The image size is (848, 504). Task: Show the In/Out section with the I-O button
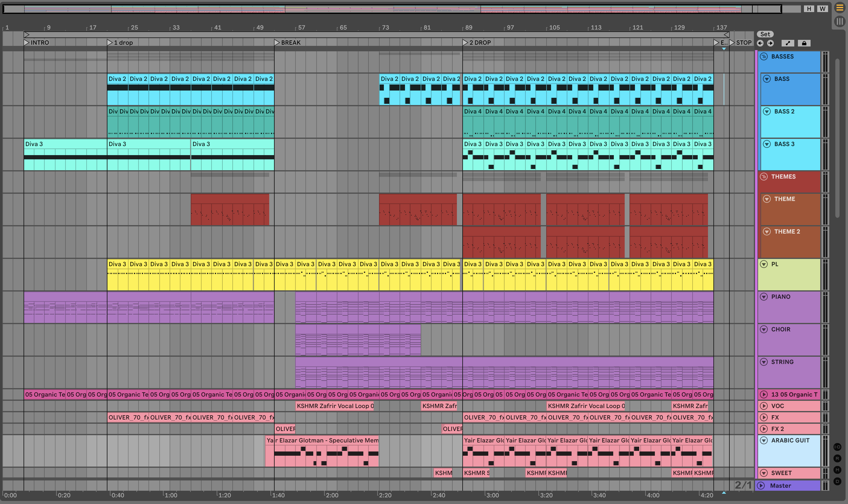click(x=837, y=447)
